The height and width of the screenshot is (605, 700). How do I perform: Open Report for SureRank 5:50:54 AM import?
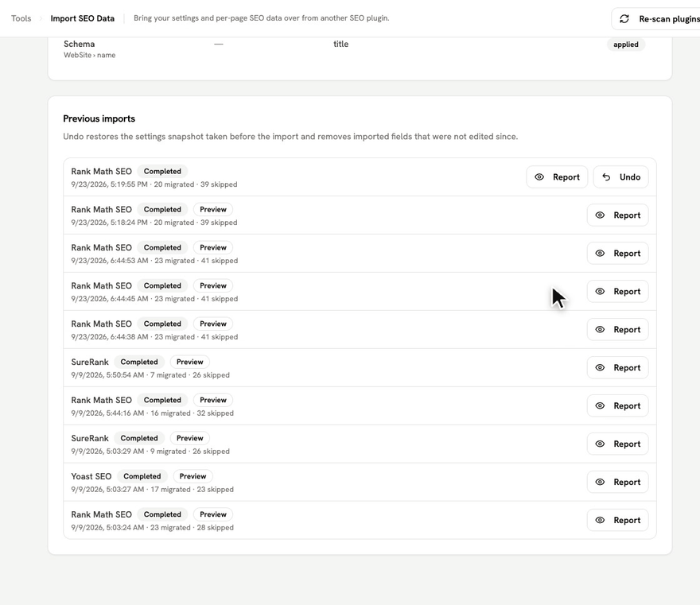click(617, 367)
